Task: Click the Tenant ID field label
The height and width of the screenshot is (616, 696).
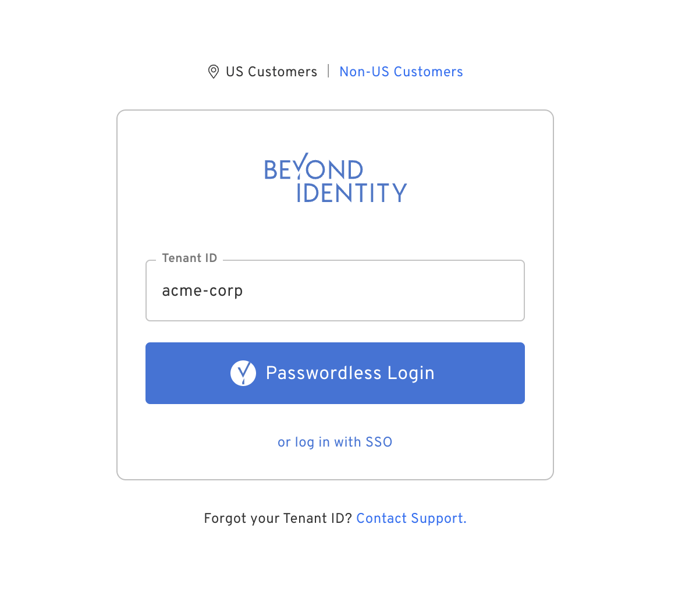Action: click(189, 258)
